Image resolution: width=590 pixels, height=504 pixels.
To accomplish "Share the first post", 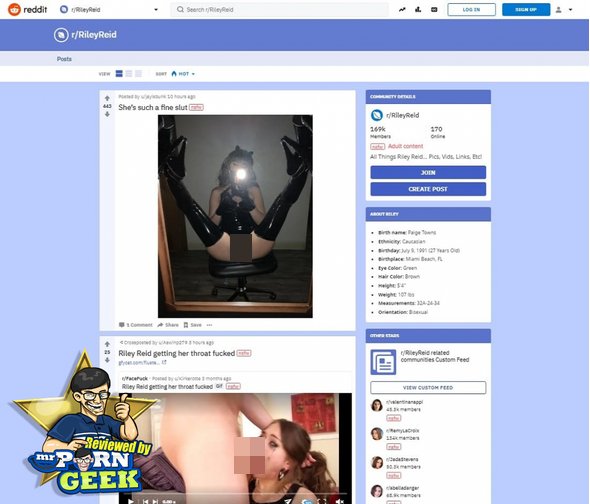I will click(x=168, y=325).
